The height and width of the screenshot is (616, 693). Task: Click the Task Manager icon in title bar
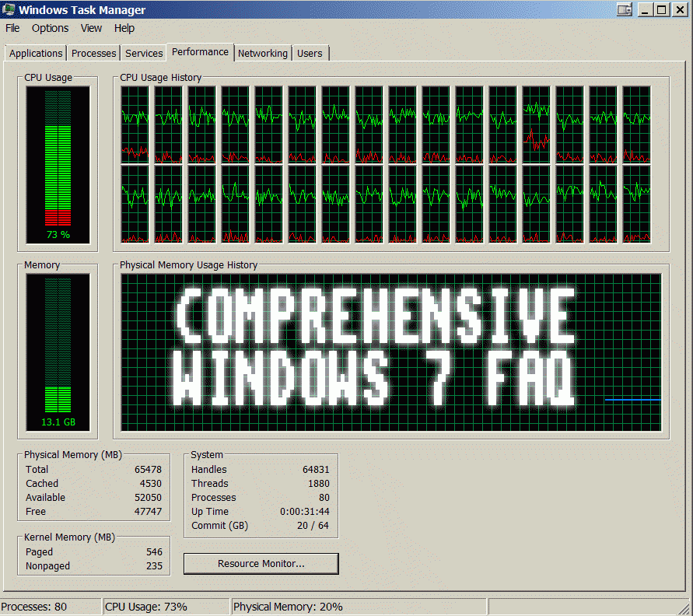9,9
